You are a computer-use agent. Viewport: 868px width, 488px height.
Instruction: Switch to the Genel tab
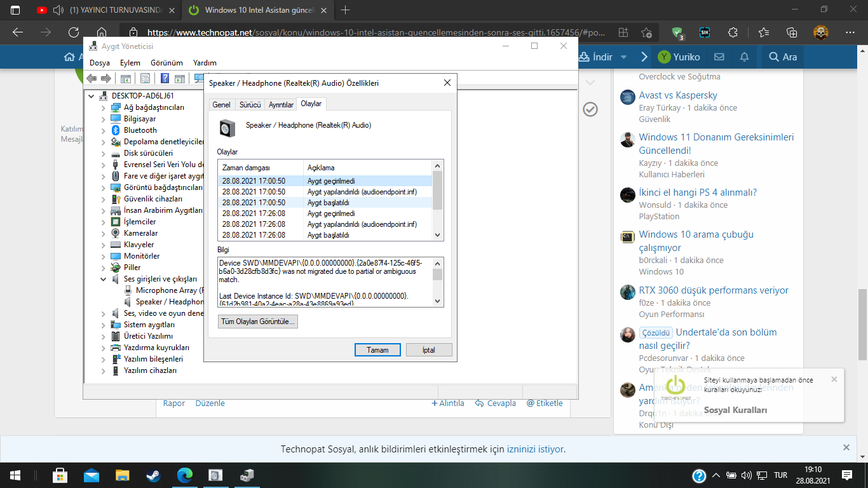[221, 105]
